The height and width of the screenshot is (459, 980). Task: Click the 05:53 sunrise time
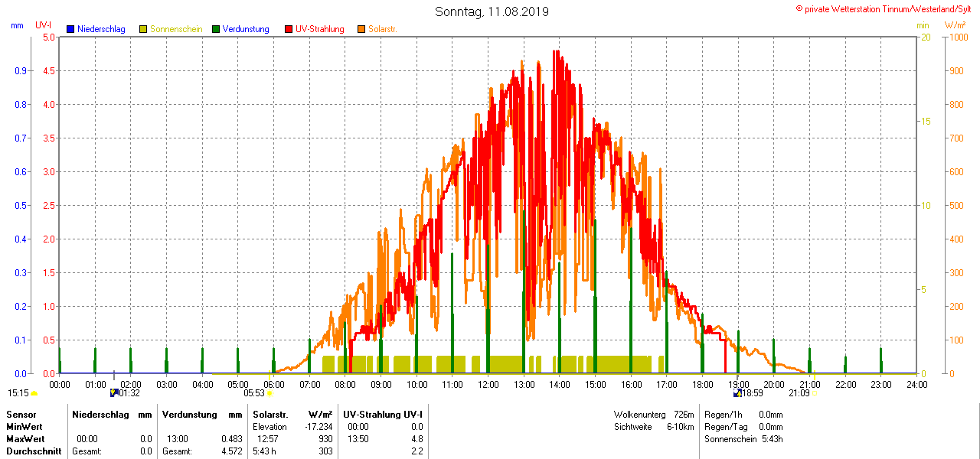(254, 392)
